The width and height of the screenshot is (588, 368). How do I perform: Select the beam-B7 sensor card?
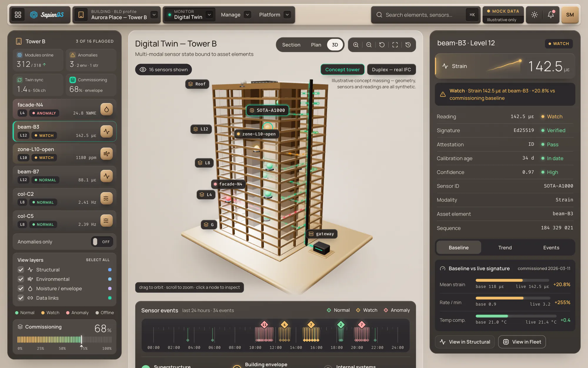pos(65,176)
